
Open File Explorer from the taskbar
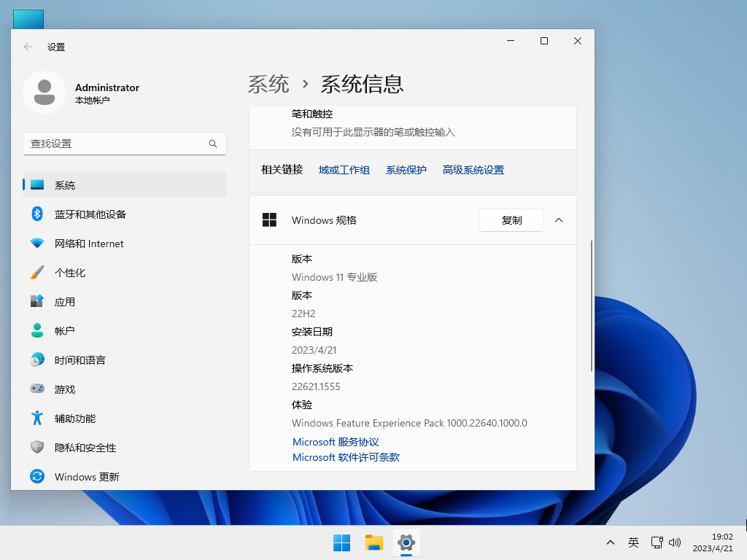point(373,542)
